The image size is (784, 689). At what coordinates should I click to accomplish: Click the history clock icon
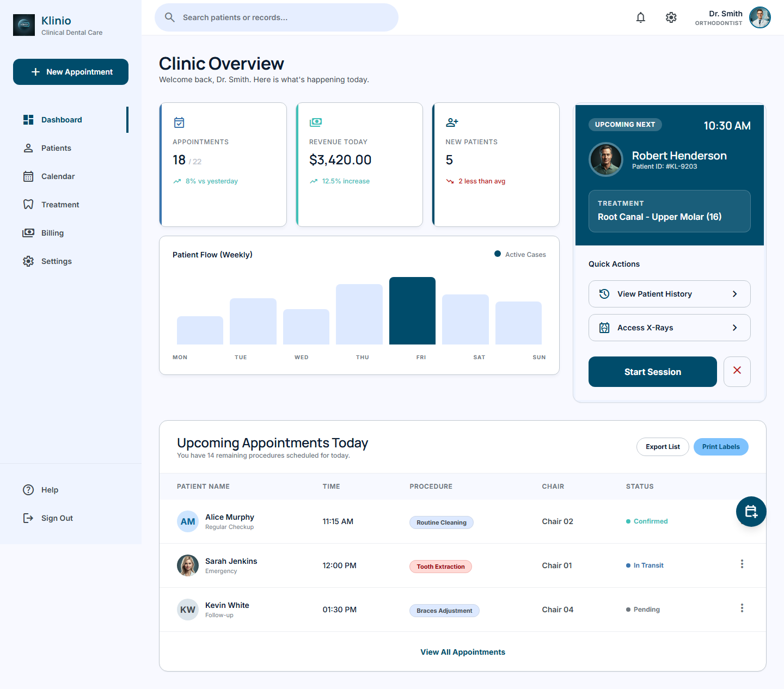pyautogui.click(x=604, y=294)
